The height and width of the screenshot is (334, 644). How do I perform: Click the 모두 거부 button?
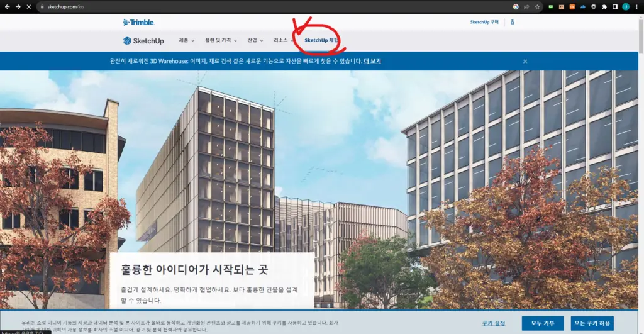click(543, 323)
